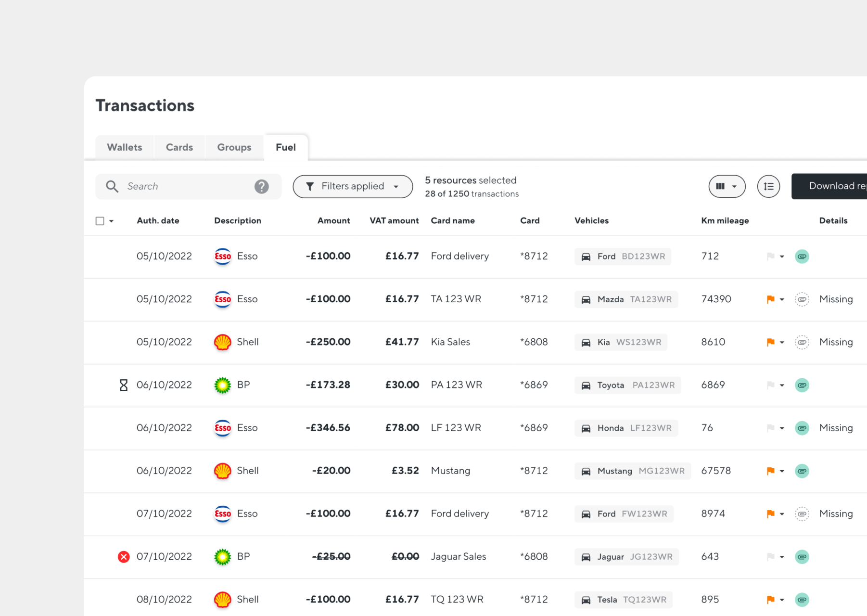Toggle the grey flag on Jaguar JG123WR row
The height and width of the screenshot is (616, 867).
770,557
